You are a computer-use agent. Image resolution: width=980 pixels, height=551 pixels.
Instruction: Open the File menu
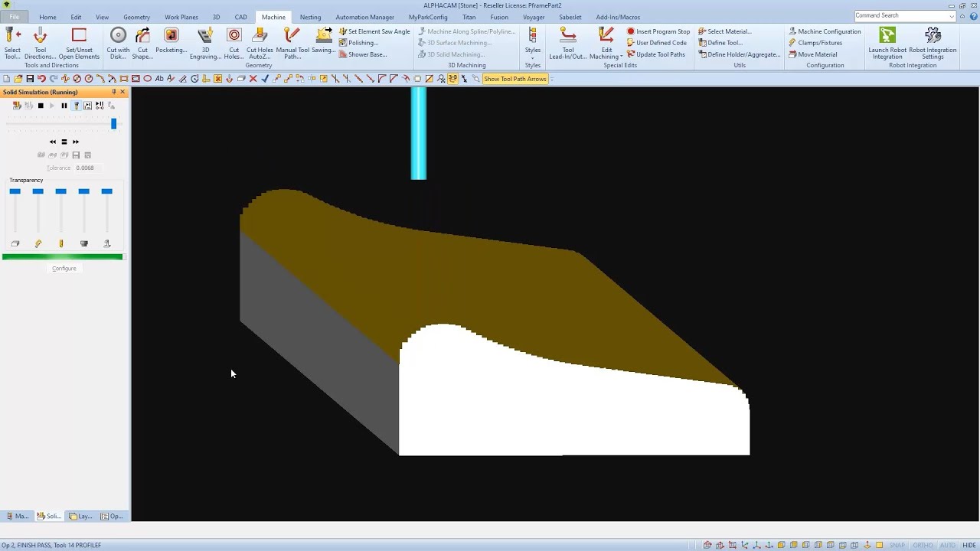tap(14, 17)
